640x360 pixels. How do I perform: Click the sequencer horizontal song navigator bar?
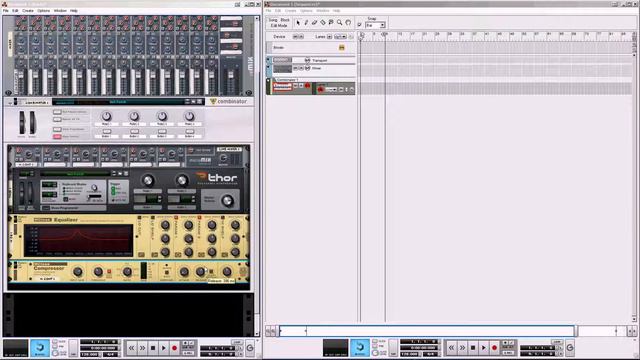coord(427,331)
